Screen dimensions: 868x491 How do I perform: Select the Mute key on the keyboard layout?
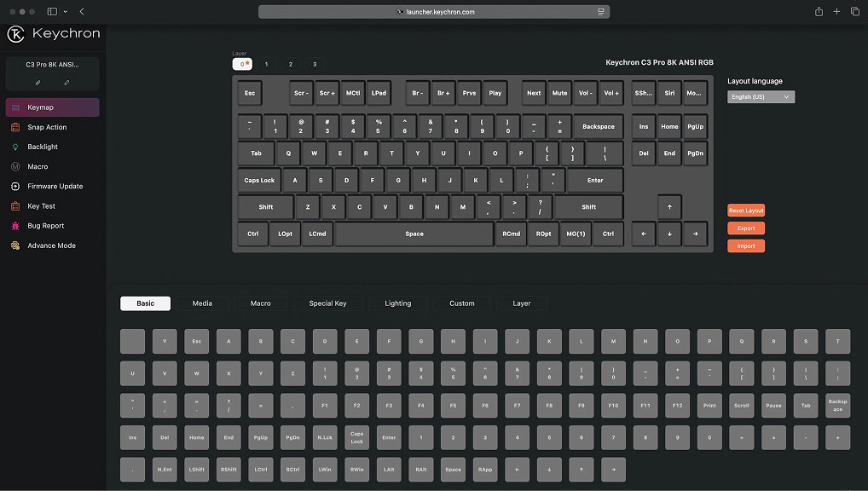[559, 93]
